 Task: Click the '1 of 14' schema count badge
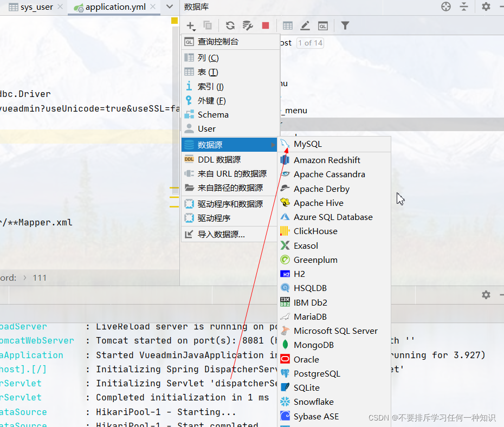click(310, 43)
